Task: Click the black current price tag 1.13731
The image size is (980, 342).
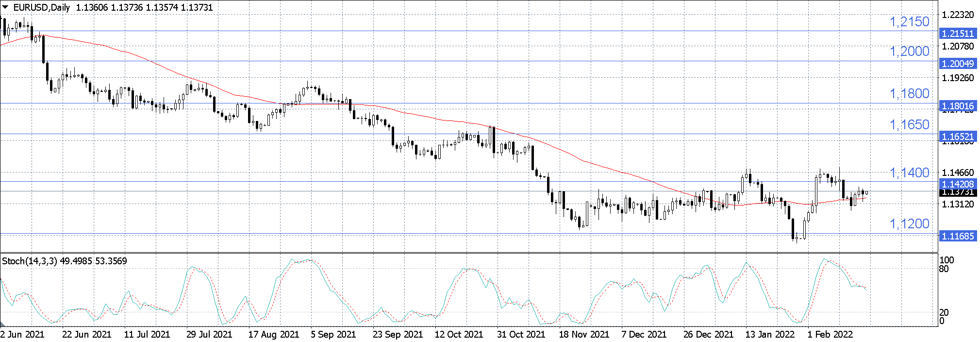Action: pos(957,192)
